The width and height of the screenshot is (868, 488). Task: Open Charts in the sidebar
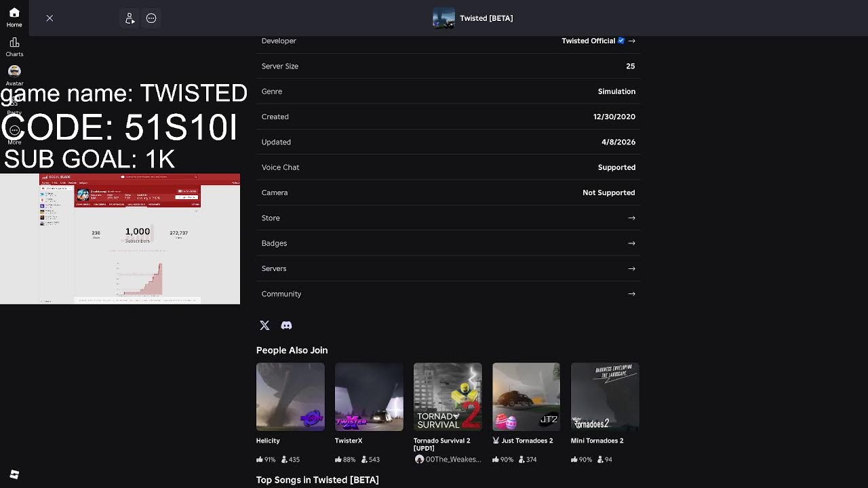coord(14,47)
